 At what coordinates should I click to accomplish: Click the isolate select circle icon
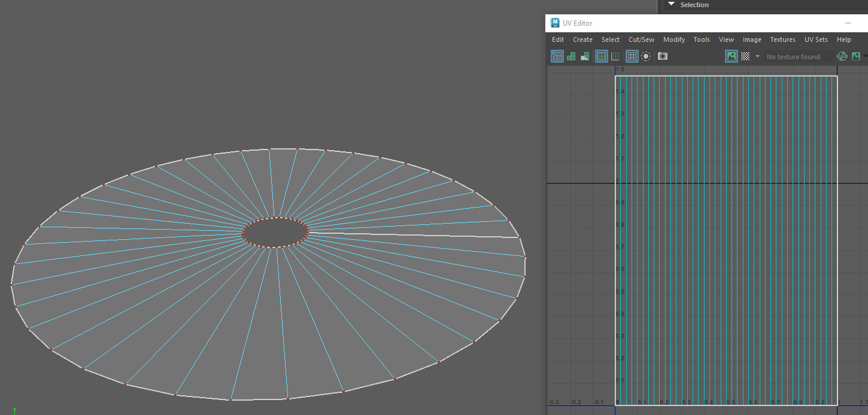point(646,56)
